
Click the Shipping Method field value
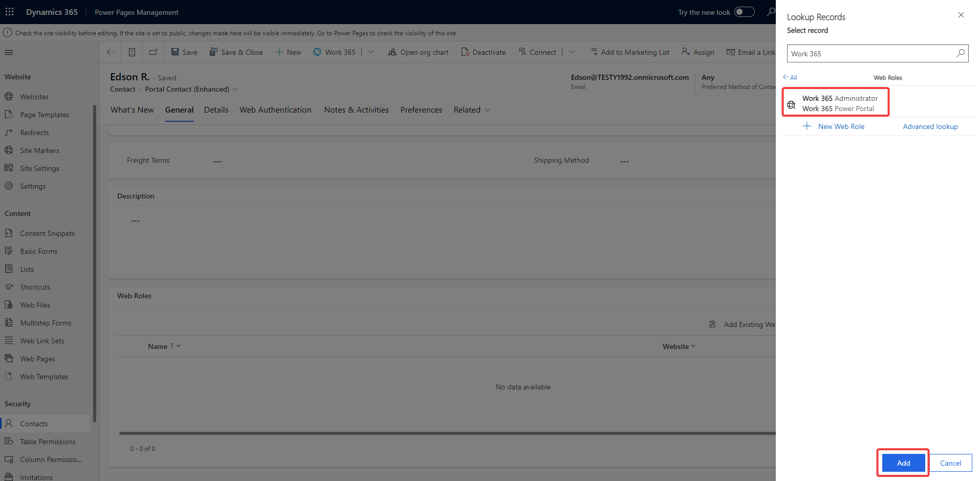tap(624, 161)
